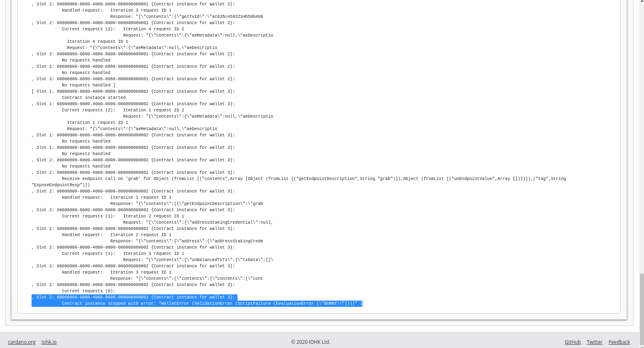Open the iohk.io footer link
Image resolution: width=644 pixels, height=348 pixels.
[x=49, y=342]
